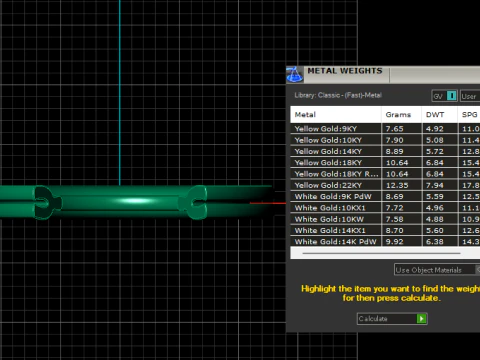The height and width of the screenshot is (360, 480).
Task: Toggle the User option
Action: 470,96
